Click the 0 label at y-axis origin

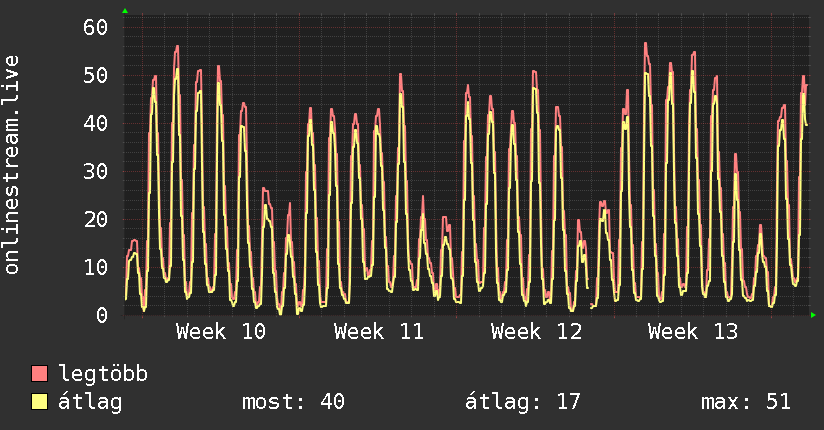tap(101, 315)
